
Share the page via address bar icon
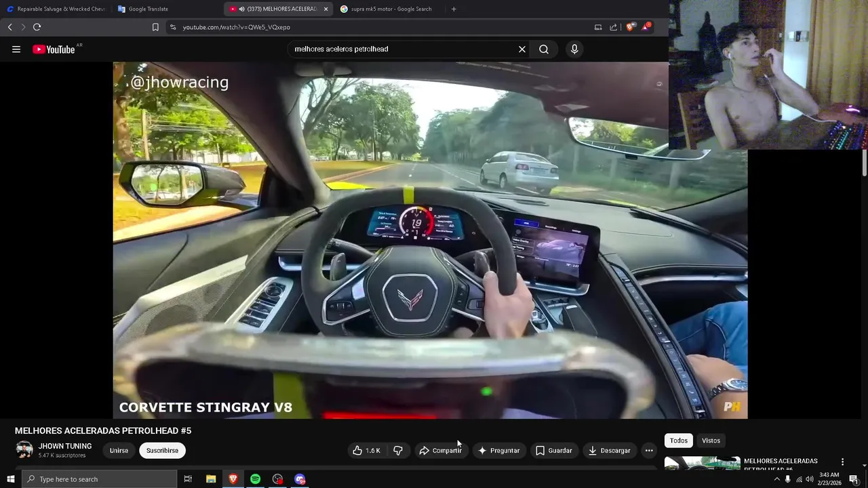[x=614, y=27]
